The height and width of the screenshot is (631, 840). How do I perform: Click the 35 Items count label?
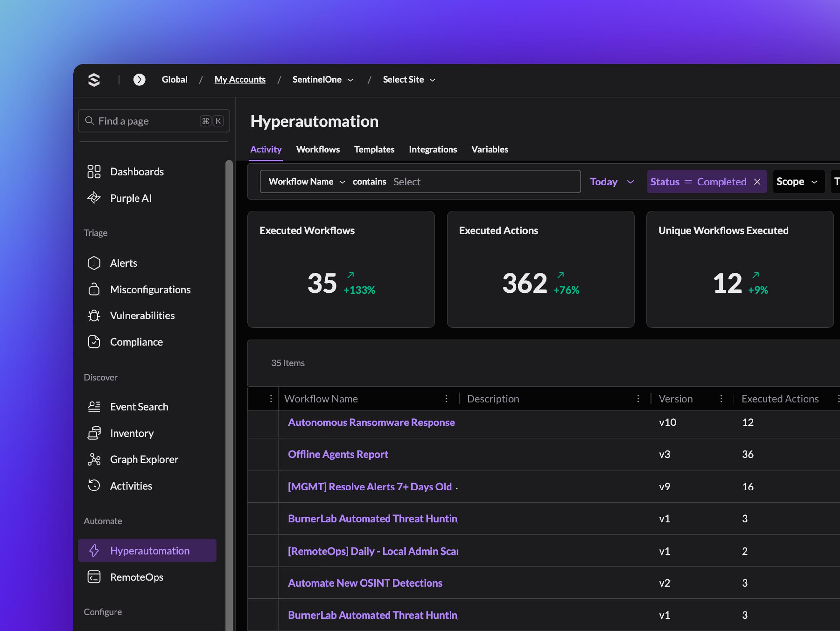click(288, 363)
